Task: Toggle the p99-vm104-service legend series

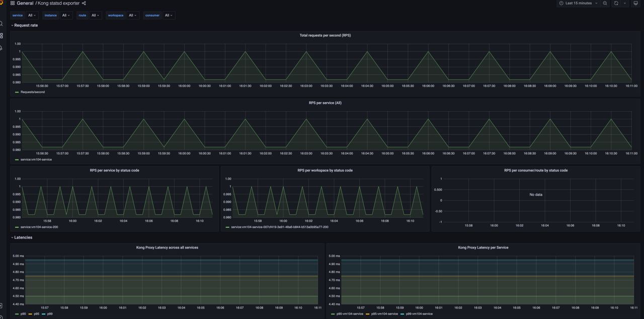Action: point(419,314)
